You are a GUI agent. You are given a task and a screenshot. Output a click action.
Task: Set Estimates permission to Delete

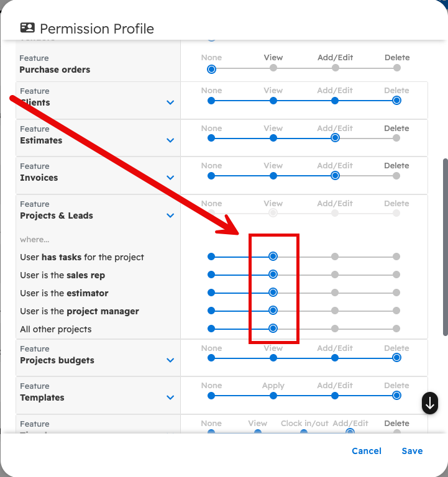[x=396, y=138]
